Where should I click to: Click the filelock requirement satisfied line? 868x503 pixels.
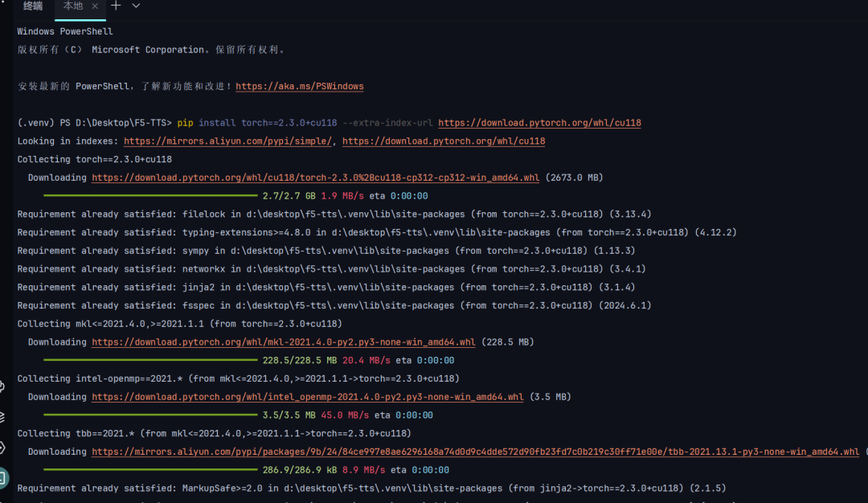coord(334,215)
